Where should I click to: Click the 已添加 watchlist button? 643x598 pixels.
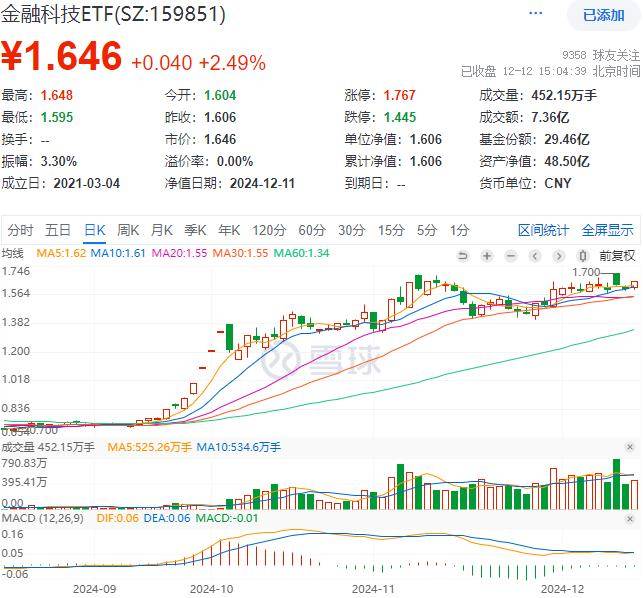coord(604,16)
